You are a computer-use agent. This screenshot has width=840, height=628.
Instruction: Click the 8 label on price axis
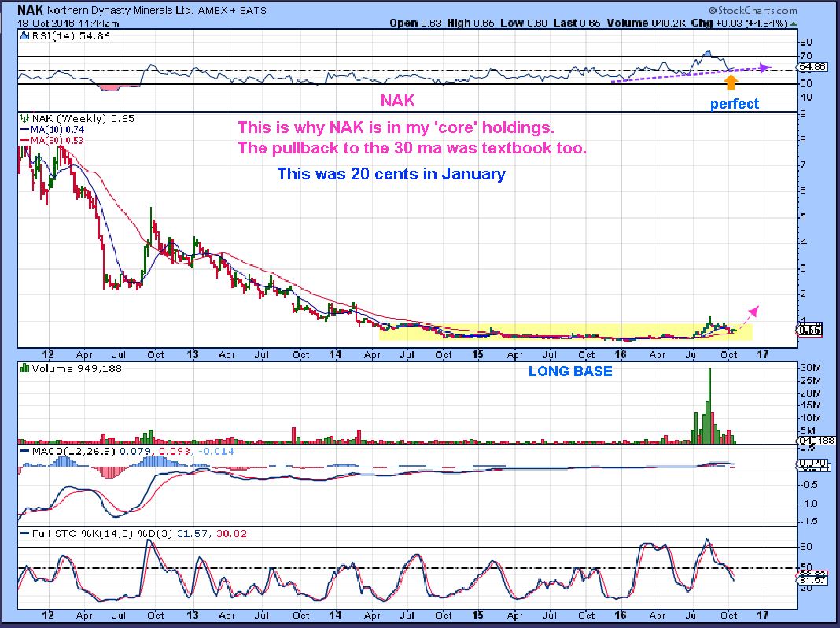pos(803,139)
